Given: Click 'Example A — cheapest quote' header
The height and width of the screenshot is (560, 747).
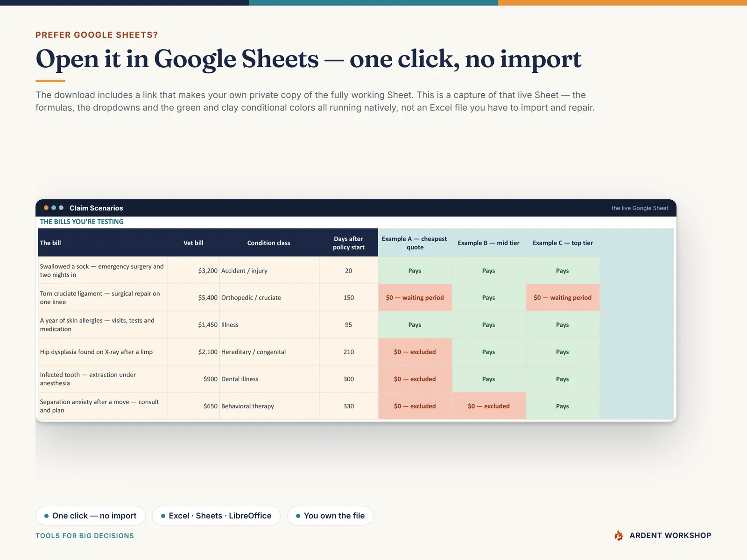Looking at the screenshot, I should tap(415, 243).
